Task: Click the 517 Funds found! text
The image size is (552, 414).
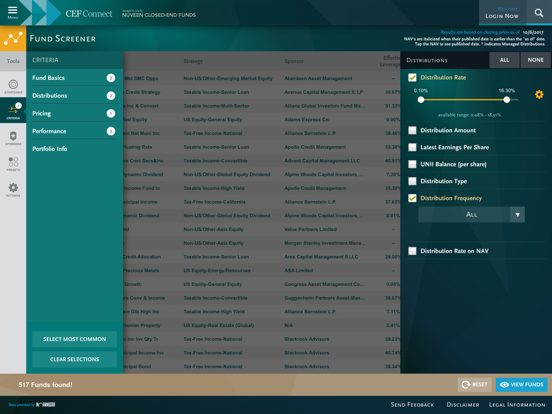Action: (x=45, y=384)
